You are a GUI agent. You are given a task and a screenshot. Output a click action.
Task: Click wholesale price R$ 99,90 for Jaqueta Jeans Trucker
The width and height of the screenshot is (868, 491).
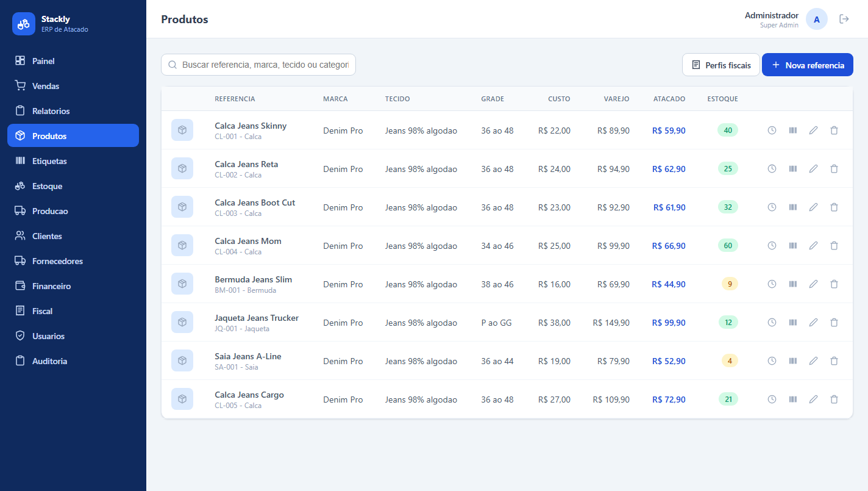pyautogui.click(x=669, y=323)
